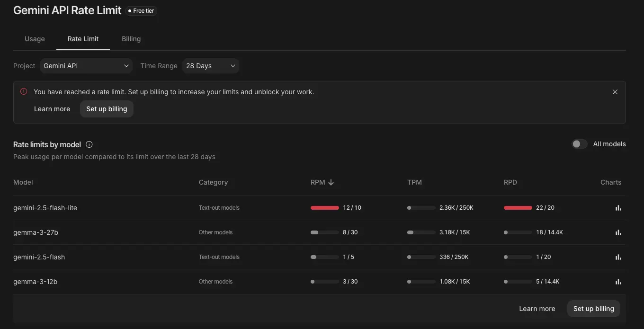Click the TPM column header
The width and height of the screenshot is (644, 329).
coord(414,182)
